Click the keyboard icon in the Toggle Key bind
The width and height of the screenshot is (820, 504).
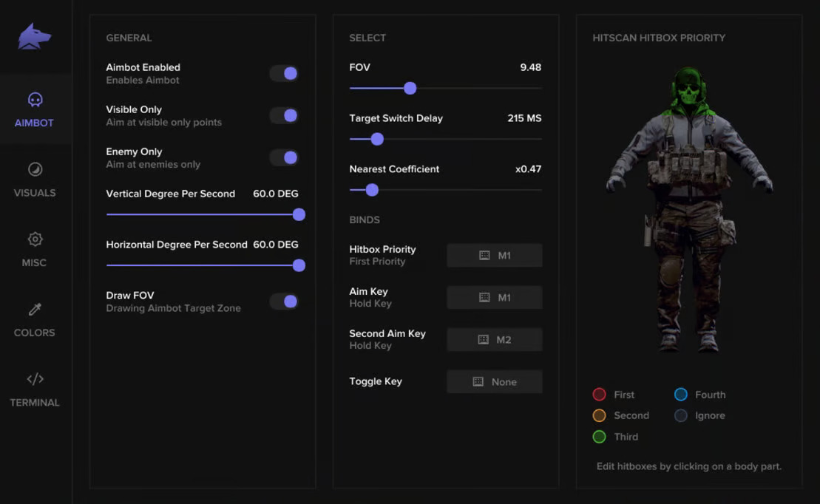(478, 382)
